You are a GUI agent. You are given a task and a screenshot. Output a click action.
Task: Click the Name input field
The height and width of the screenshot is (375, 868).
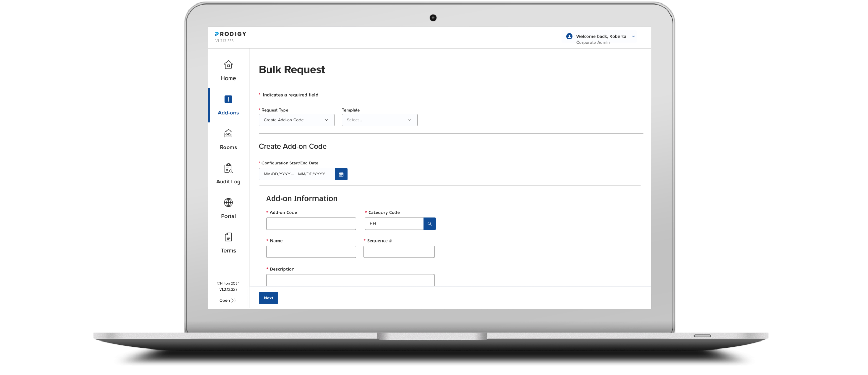311,252
